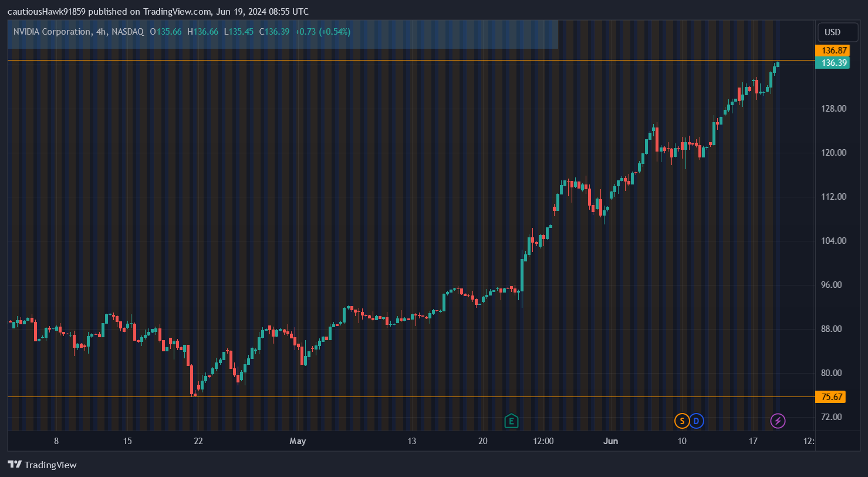Select the +0.73 (+0.54%) change value
The width and height of the screenshot is (868, 477).
coord(322,32)
